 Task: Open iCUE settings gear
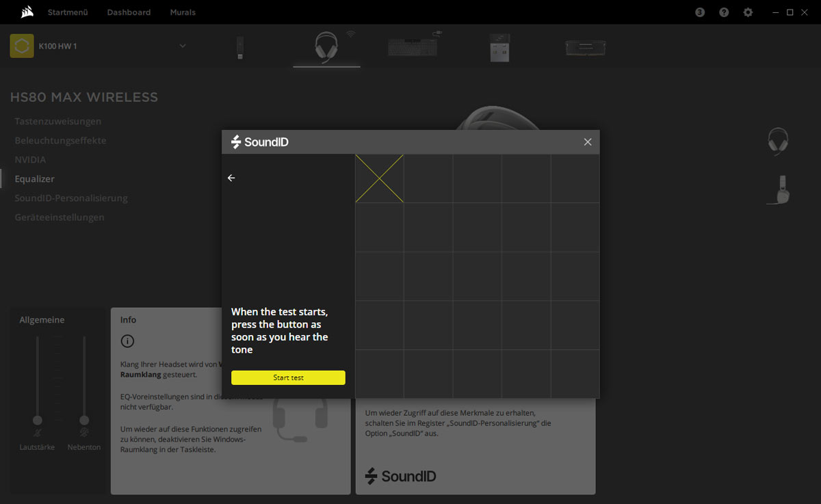click(748, 12)
